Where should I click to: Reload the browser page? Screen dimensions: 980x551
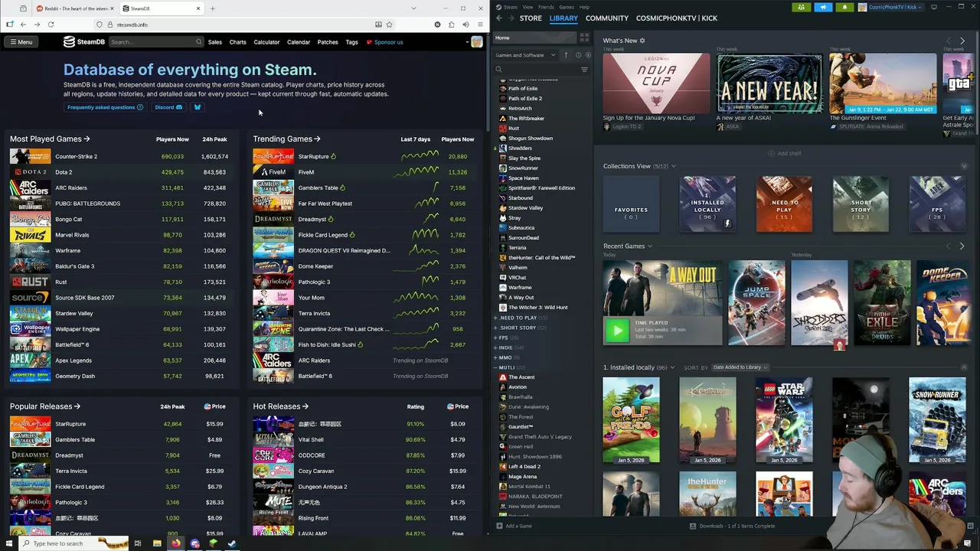pyautogui.click(x=51, y=24)
